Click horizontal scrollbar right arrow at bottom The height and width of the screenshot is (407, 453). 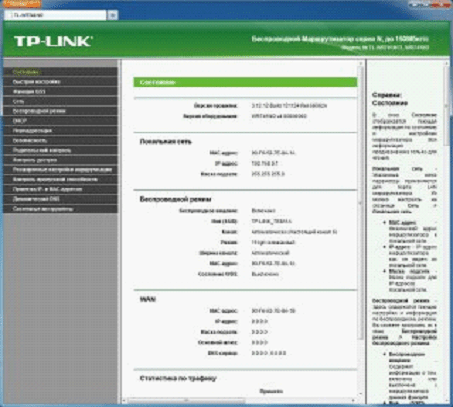click(x=353, y=400)
